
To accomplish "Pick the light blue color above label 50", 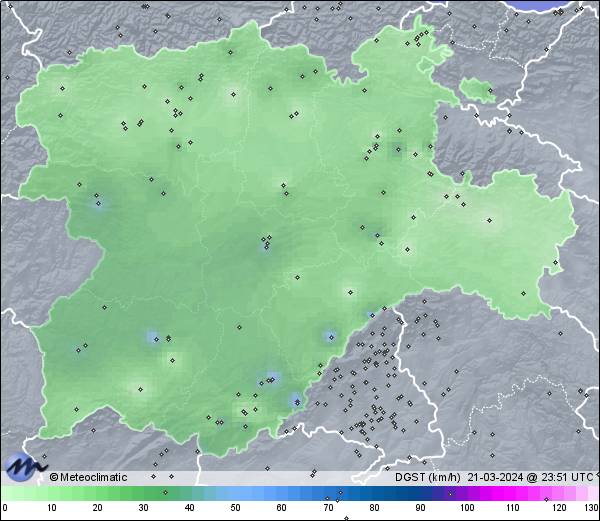I will click(236, 493).
